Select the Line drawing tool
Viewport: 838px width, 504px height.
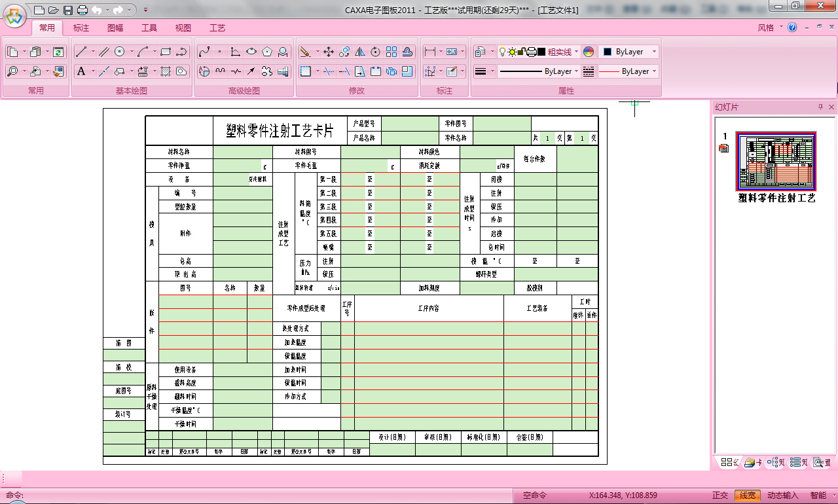click(81, 52)
